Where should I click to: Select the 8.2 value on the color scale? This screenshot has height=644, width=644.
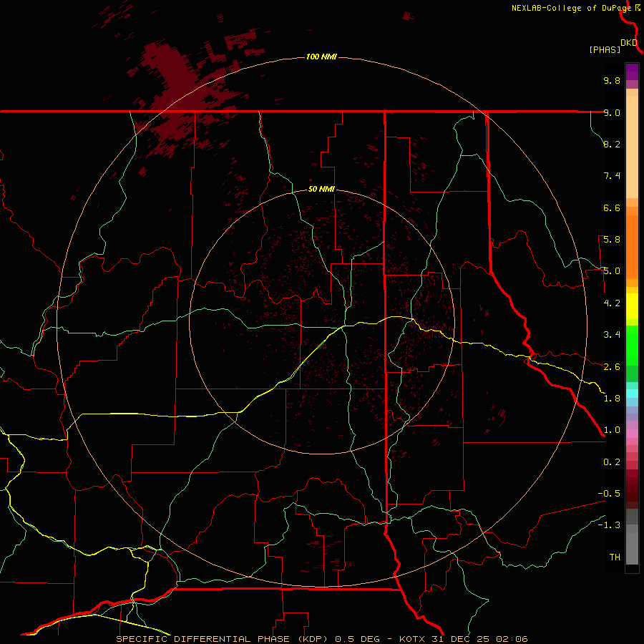click(x=612, y=144)
